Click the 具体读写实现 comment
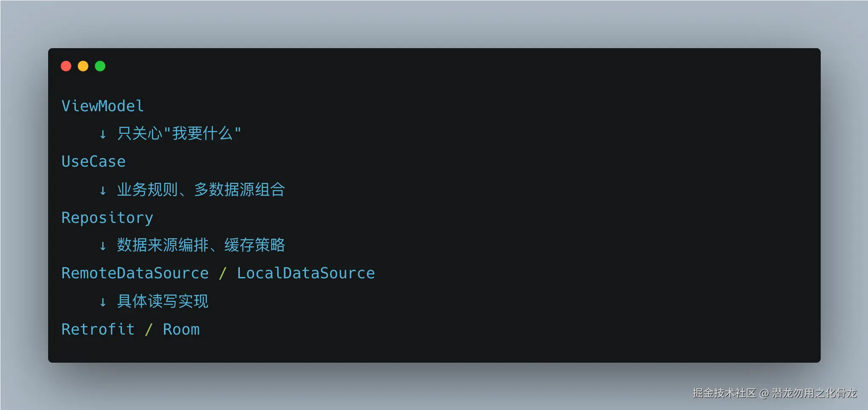The image size is (868, 410). (x=163, y=301)
